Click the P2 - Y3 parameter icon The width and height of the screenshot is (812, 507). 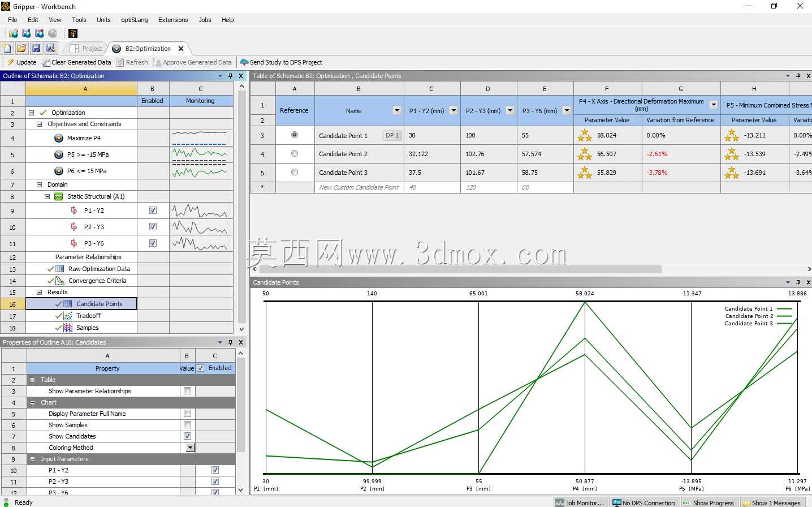74,227
